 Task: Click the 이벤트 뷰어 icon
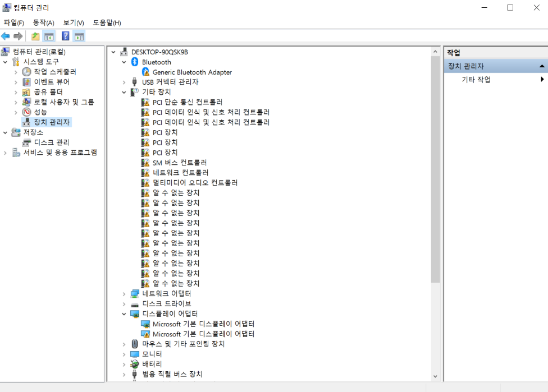(26, 82)
